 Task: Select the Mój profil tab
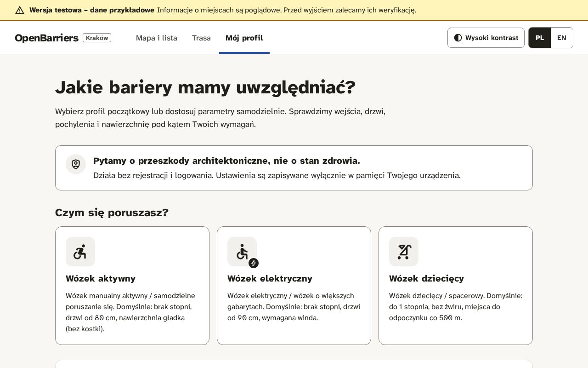click(244, 38)
